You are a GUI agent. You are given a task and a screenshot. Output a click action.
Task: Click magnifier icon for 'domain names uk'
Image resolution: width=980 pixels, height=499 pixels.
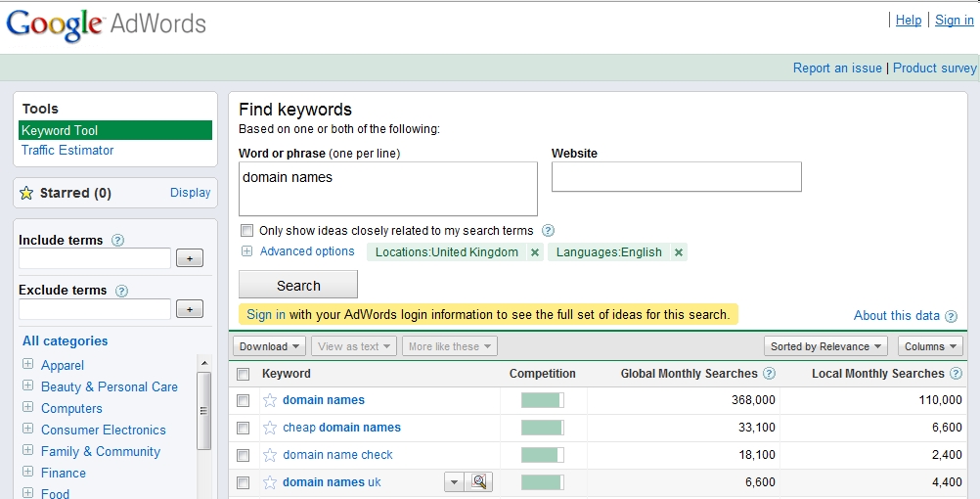tap(479, 482)
